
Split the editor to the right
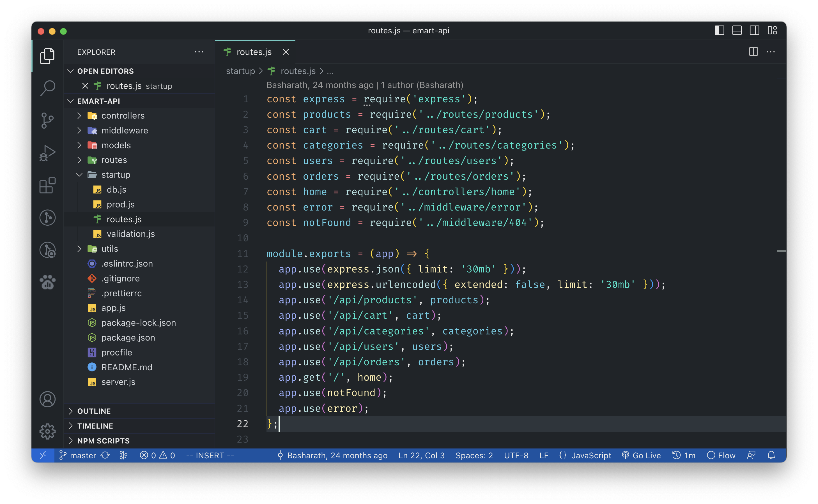pos(753,52)
